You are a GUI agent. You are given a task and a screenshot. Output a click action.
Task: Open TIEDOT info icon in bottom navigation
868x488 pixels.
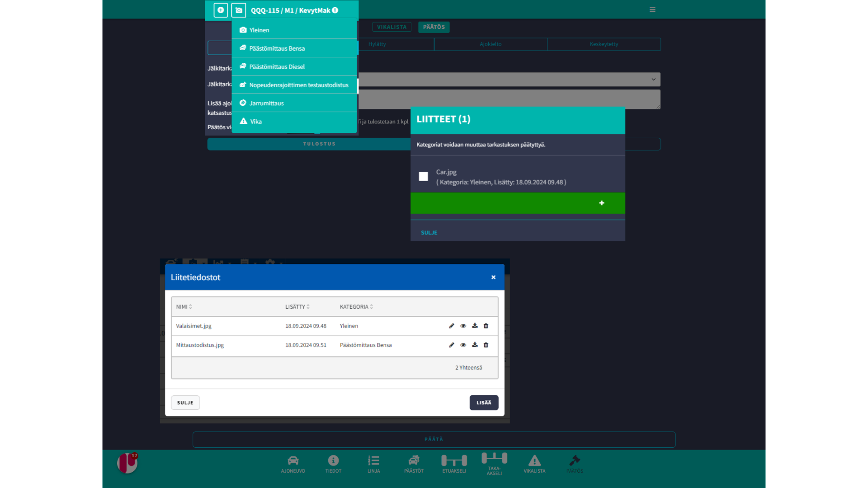coord(333,464)
